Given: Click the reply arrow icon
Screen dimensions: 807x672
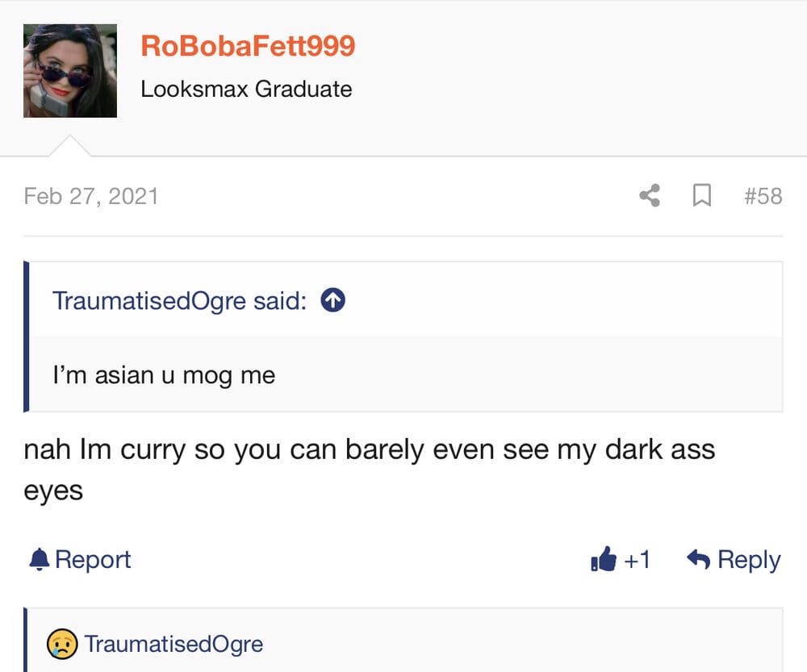Looking at the screenshot, I should [698, 559].
